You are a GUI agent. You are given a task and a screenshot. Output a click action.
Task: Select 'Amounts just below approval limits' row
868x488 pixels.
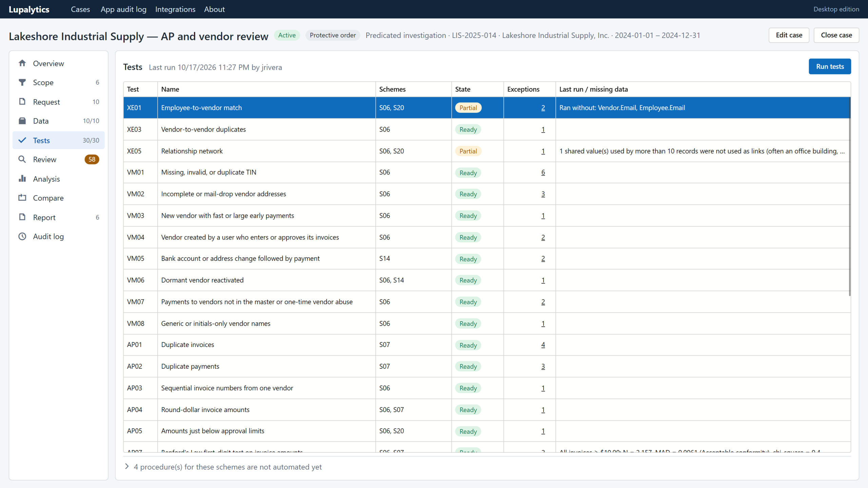point(487,431)
